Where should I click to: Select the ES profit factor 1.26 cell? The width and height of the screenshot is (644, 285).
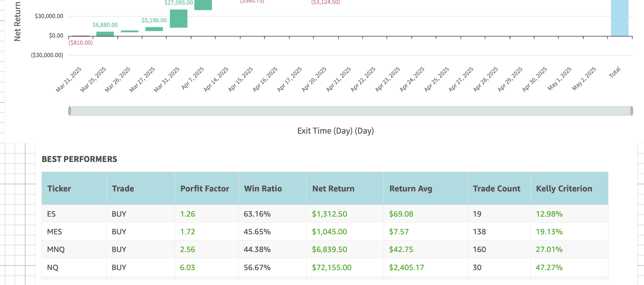[187, 214]
